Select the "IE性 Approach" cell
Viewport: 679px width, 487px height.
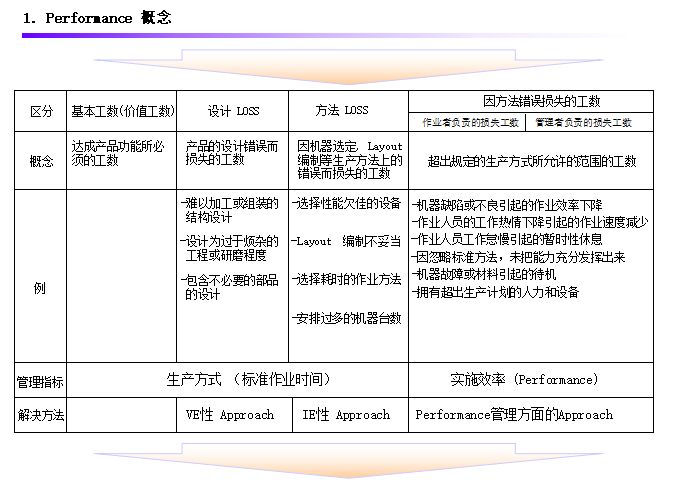pyautogui.click(x=346, y=414)
